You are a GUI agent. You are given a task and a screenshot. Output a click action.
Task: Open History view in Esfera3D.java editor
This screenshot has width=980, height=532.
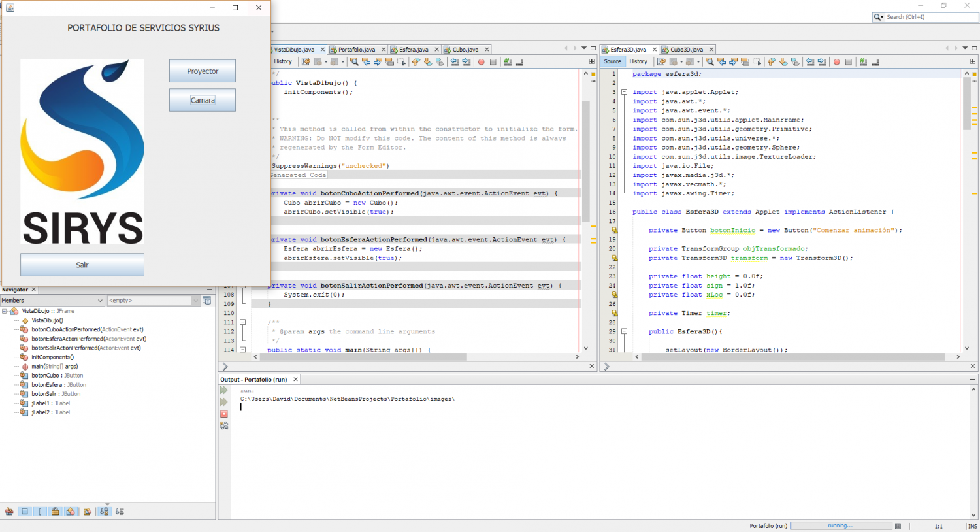tap(638, 61)
